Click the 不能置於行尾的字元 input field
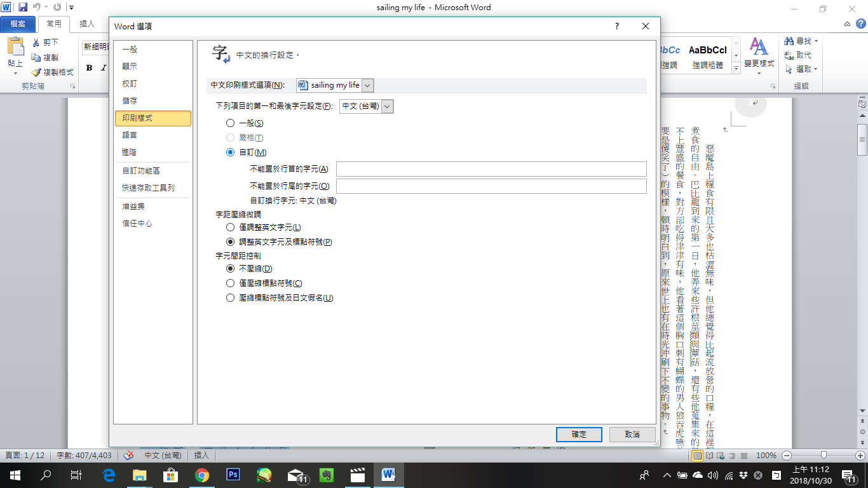The height and width of the screenshot is (488, 868). 491,186
